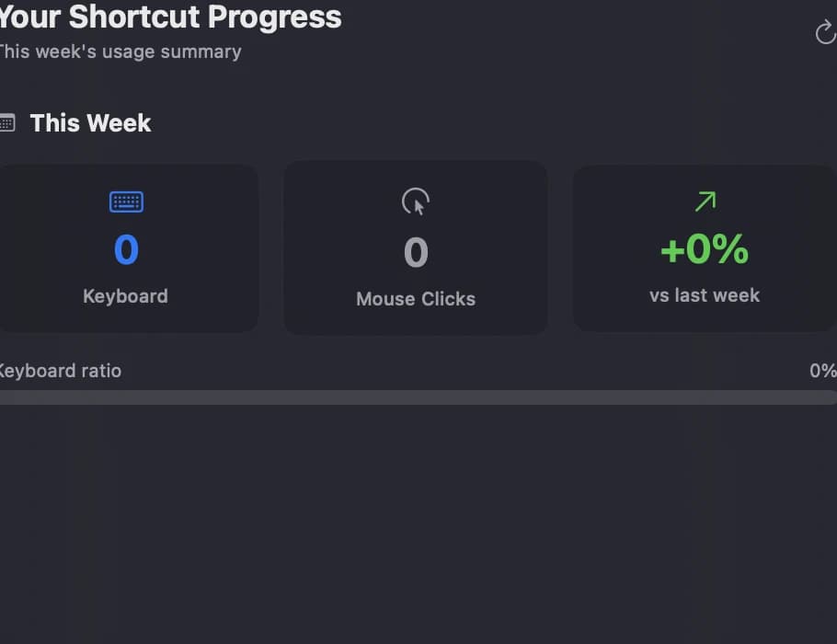Click the refresh icon at top right
837x644 pixels.
825,31
